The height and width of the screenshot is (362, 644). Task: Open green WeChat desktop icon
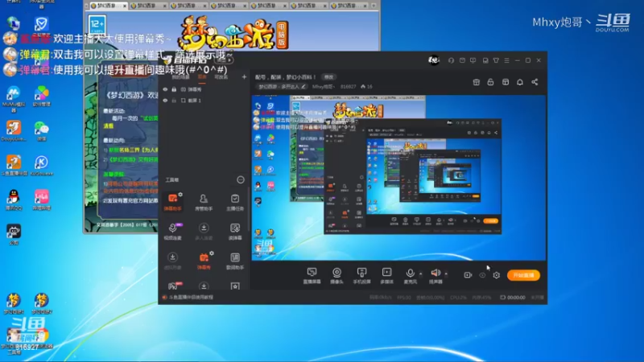(x=41, y=130)
